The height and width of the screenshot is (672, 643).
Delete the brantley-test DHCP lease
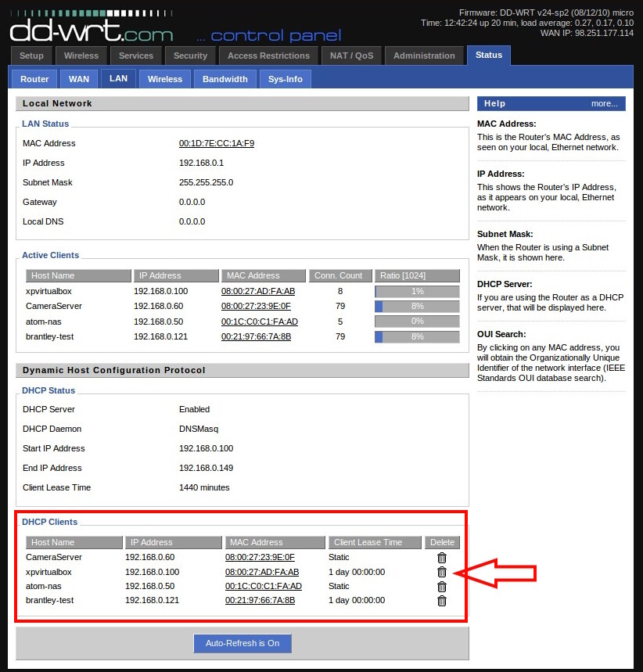coord(441,601)
